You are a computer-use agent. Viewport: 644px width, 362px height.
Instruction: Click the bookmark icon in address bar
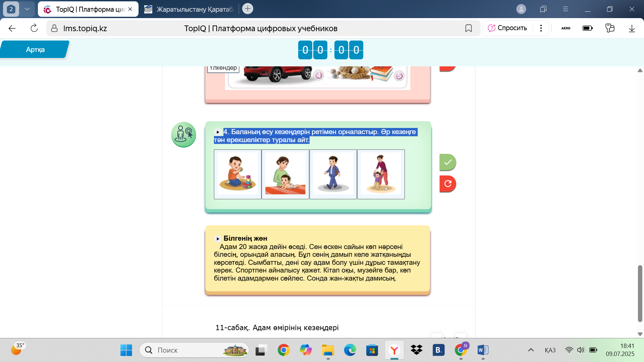469,28
